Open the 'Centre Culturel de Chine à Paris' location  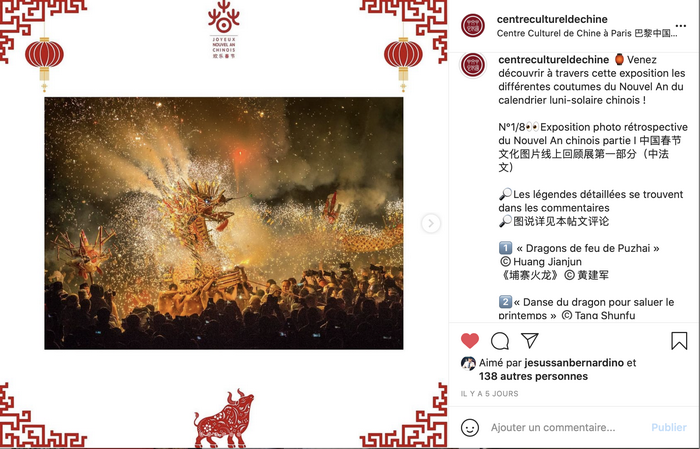point(587,33)
